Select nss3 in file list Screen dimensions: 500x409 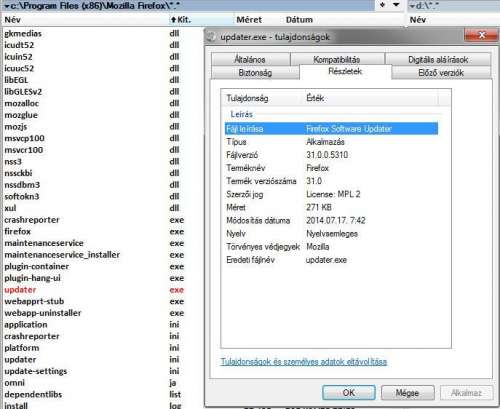[x=13, y=162]
